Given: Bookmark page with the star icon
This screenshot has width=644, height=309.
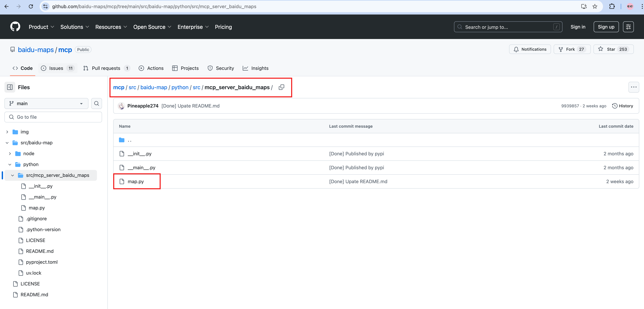Looking at the screenshot, I should point(595,6).
